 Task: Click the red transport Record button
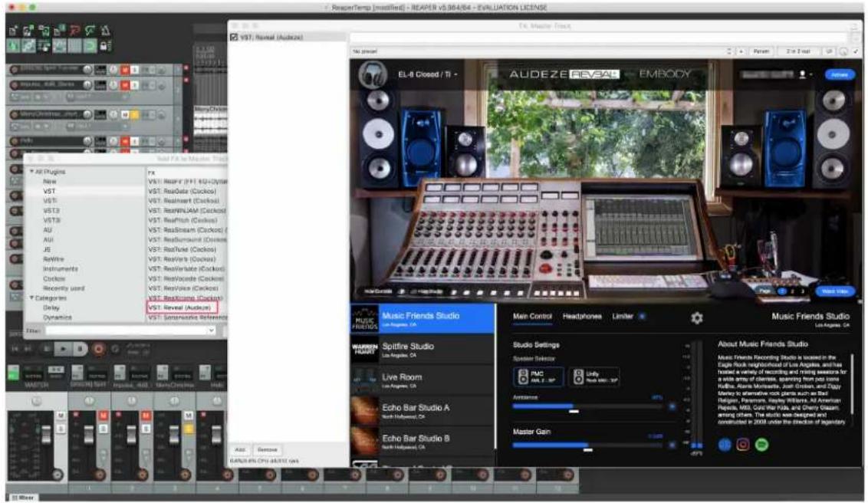(99, 349)
